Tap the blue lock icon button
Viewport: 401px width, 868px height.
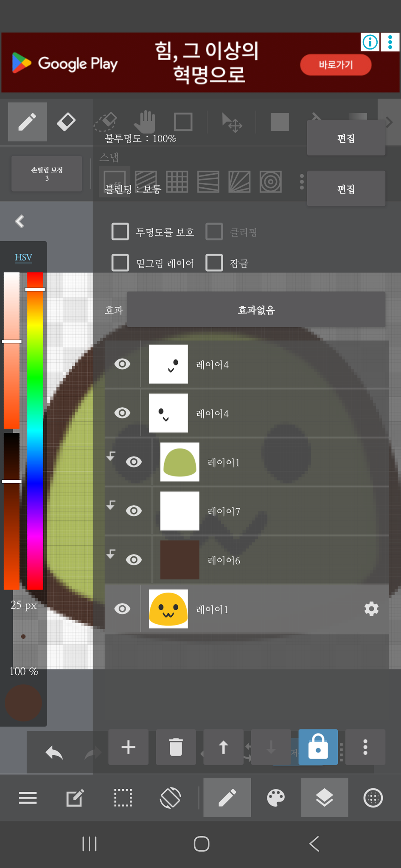coord(318,747)
